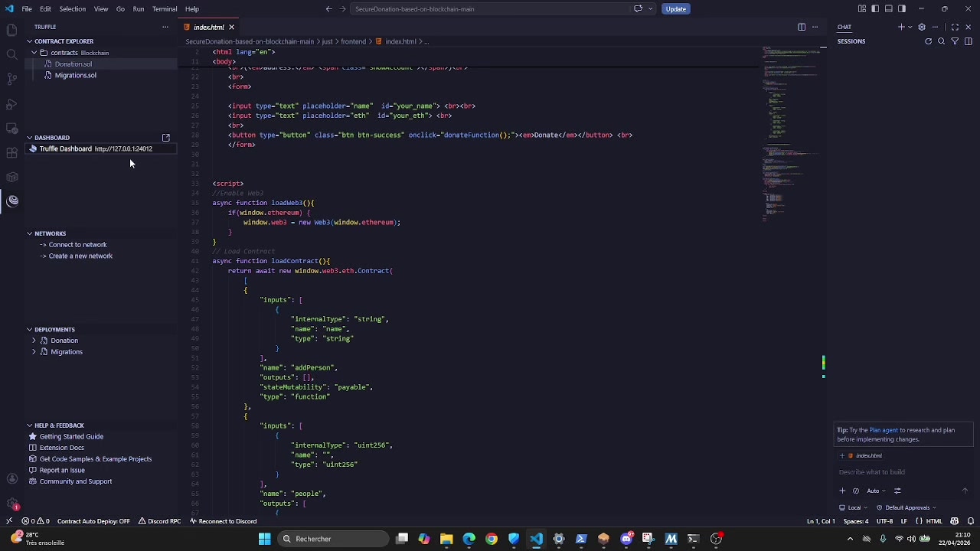
Task: Open the Manage gear at the activity bar bottom
Action: click(x=11, y=504)
